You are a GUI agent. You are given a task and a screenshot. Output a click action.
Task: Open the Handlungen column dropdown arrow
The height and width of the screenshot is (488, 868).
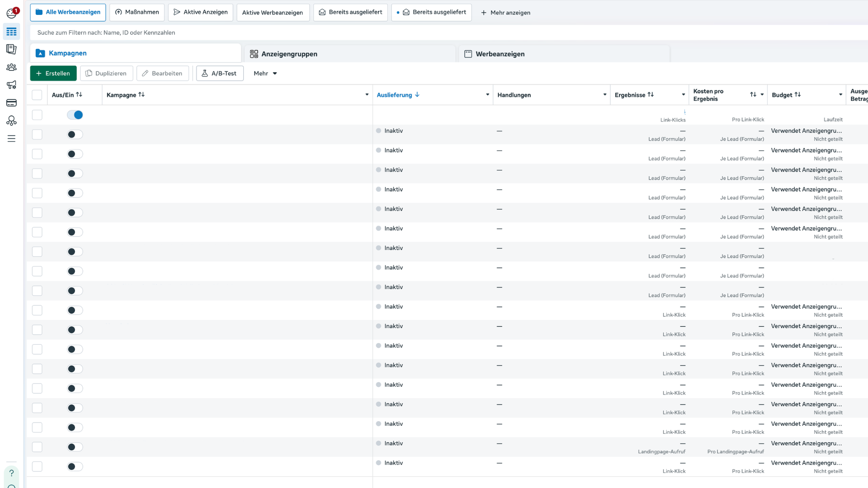[604, 95]
